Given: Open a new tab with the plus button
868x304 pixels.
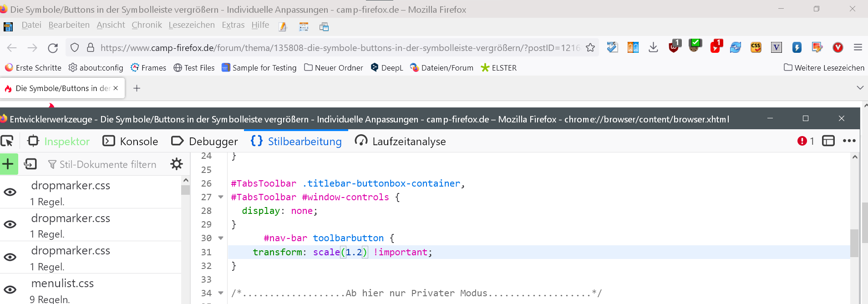Looking at the screenshot, I should point(137,88).
